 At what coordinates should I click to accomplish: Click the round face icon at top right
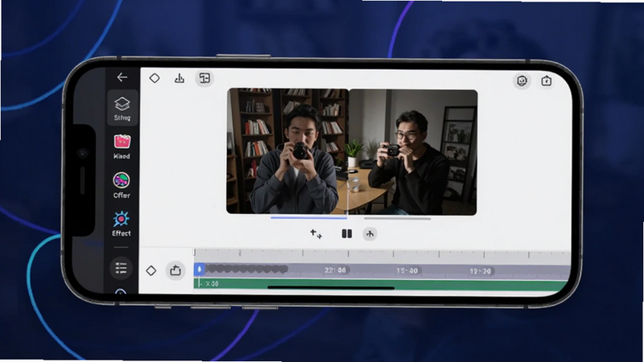pos(522,81)
